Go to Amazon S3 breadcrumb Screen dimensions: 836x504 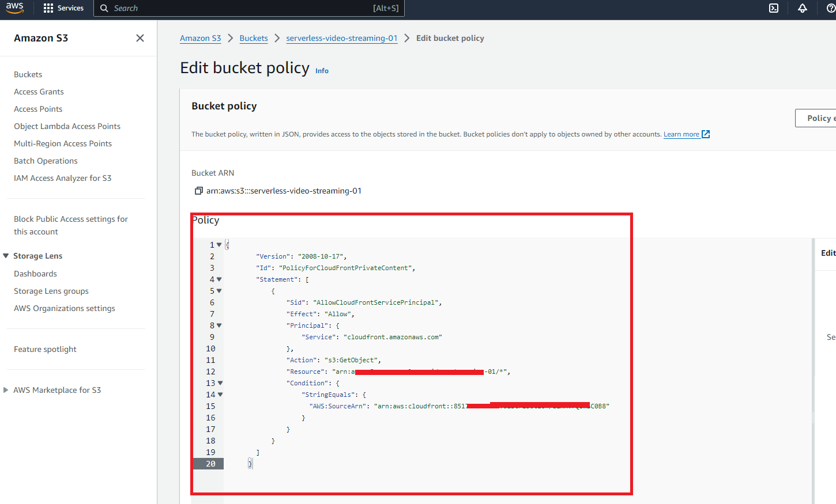(201, 38)
